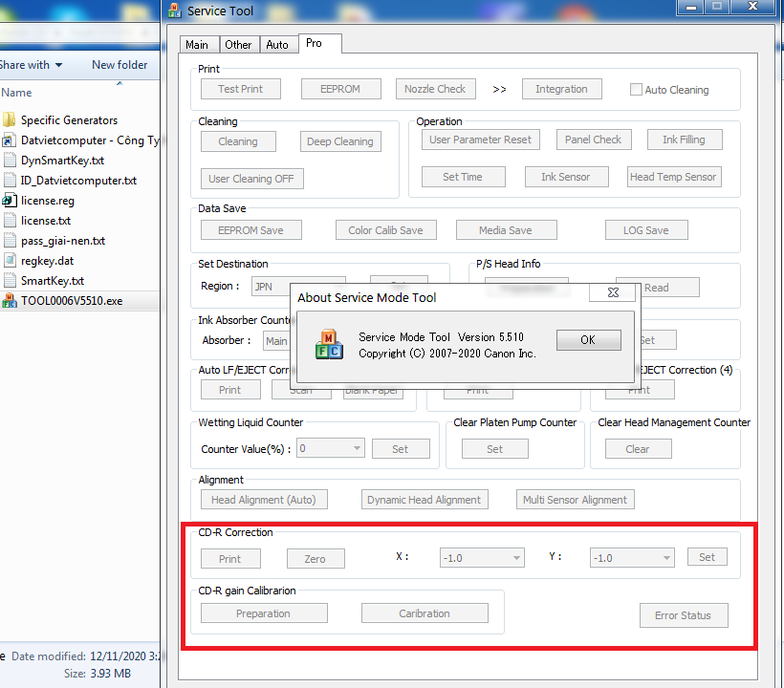Viewport: 784px width, 688px height.
Task: Switch to the Other tab
Action: click(239, 45)
